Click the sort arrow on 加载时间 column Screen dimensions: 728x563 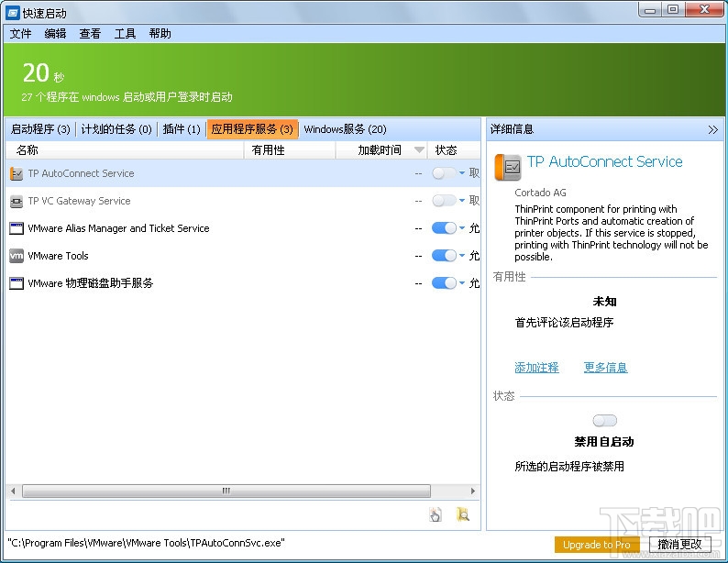click(419, 149)
